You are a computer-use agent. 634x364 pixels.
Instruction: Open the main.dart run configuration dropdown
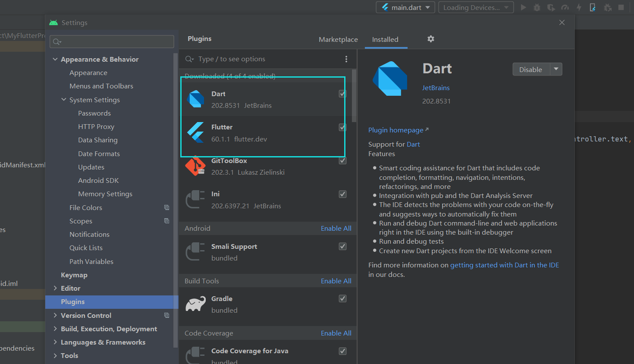(x=405, y=7)
